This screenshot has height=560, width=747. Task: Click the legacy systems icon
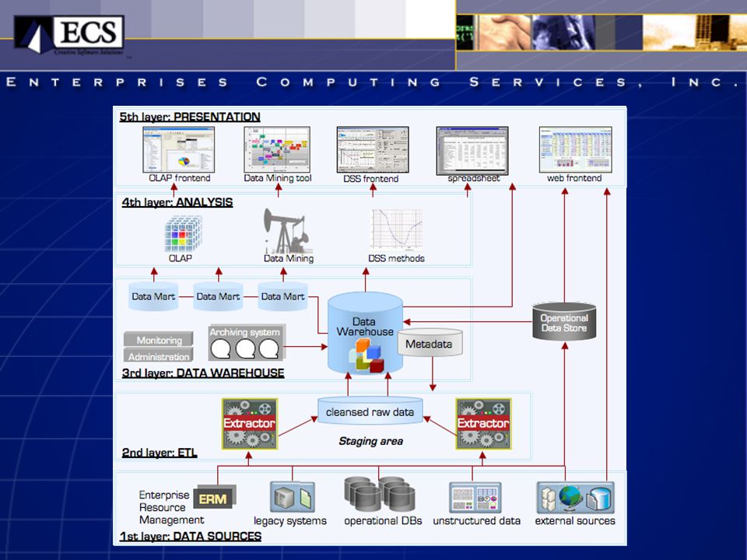(x=293, y=497)
